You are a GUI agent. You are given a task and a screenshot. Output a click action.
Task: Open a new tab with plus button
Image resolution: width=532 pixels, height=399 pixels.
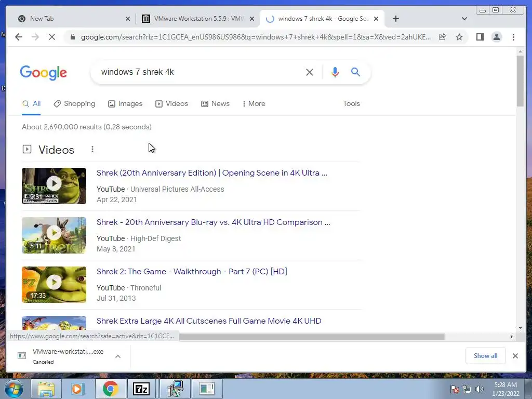(x=395, y=19)
